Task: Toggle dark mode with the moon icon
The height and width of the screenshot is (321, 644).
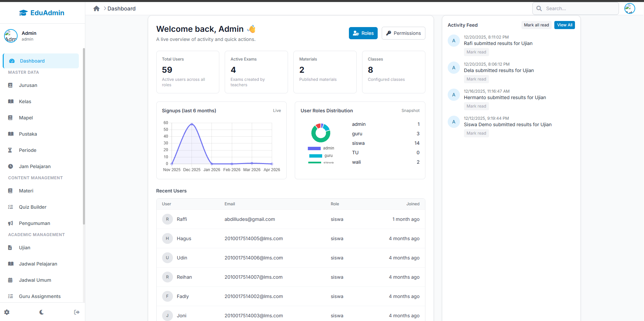Action: [x=42, y=312]
